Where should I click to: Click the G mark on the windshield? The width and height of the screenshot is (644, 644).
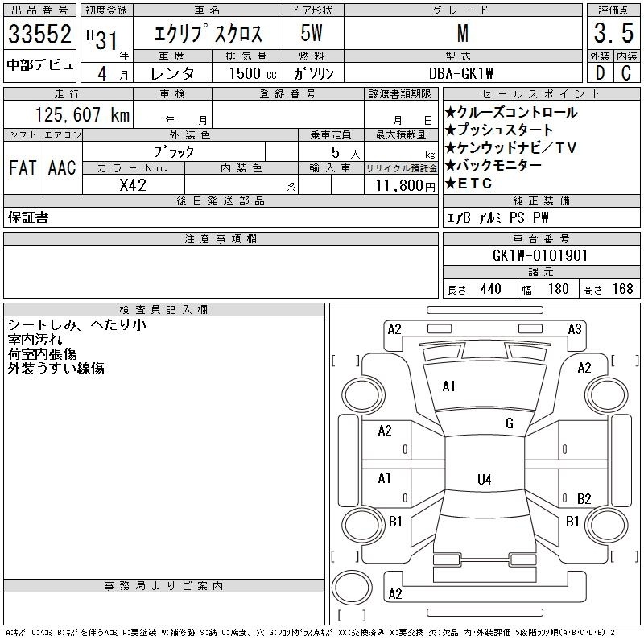coord(510,423)
